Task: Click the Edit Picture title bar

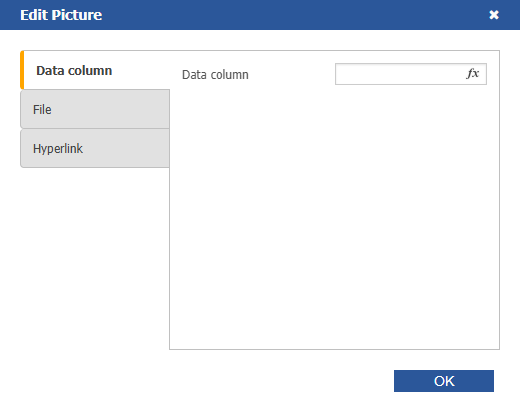Action: (260, 15)
